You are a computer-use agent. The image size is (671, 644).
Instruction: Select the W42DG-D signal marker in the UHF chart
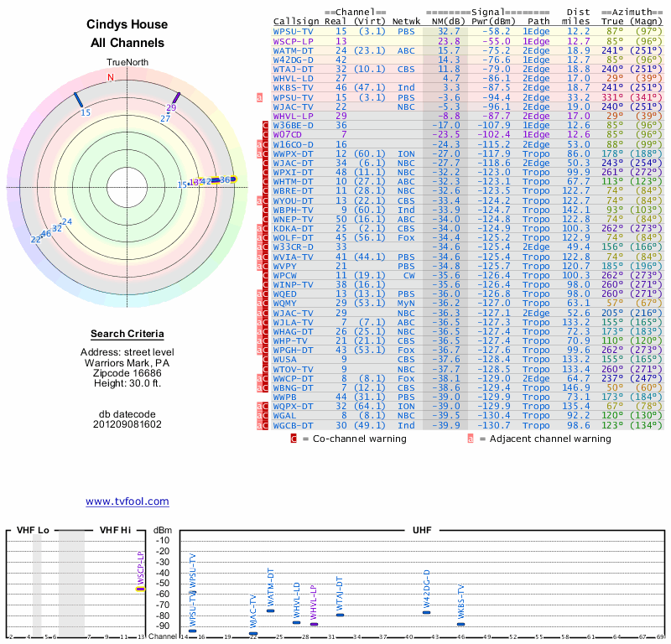point(426,612)
